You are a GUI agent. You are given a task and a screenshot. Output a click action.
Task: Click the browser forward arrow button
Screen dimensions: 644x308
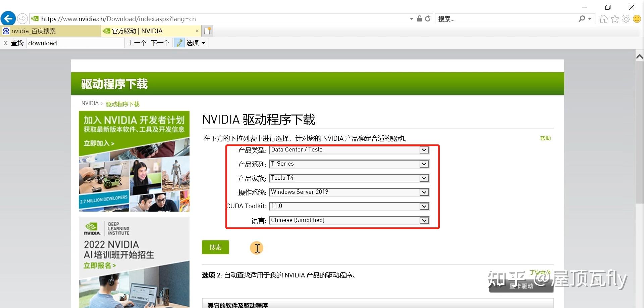[22, 18]
